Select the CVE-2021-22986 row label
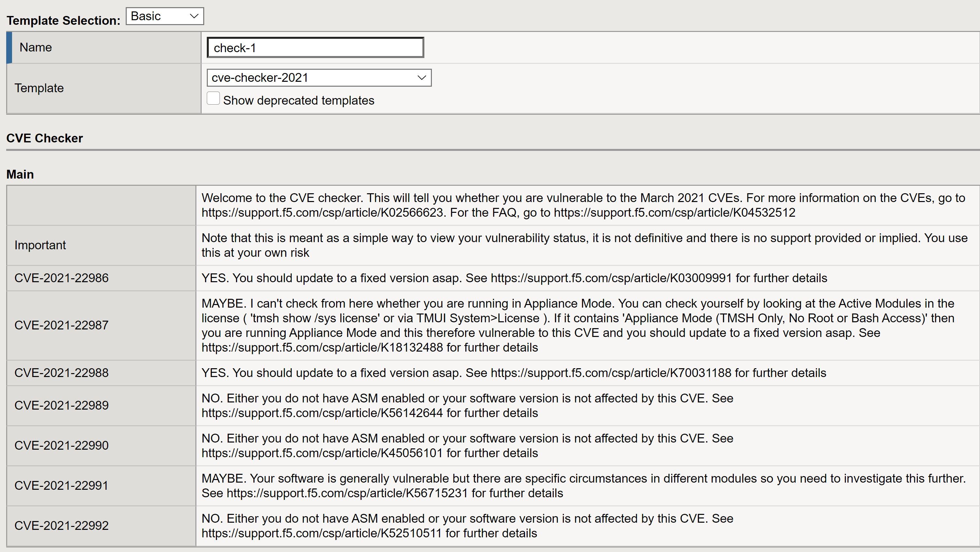Image resolution: width=980 pixels, height=552 pixels. [61, 278]
